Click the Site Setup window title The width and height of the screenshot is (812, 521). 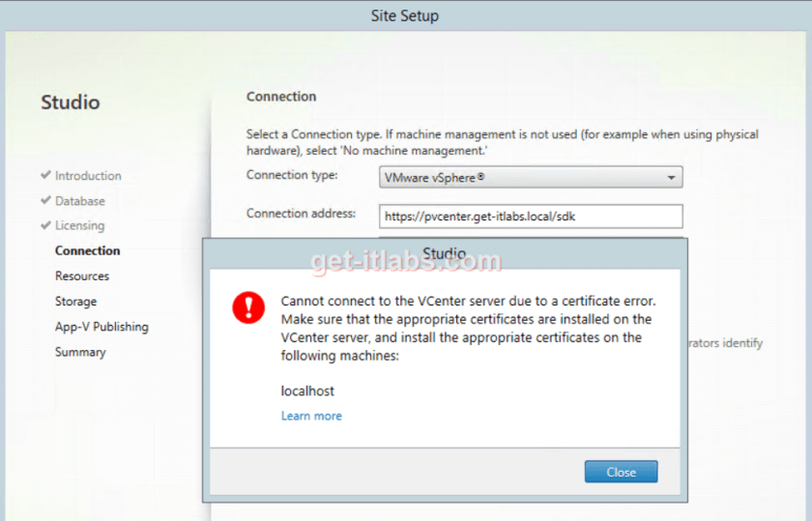[x=405, y=16]
